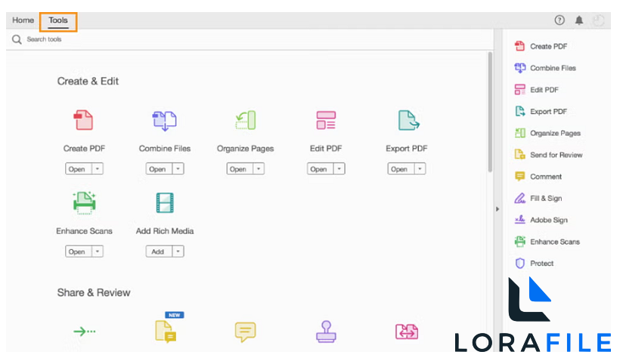Click the Enhance Scans printer icon
Viewport: 623px width, 364px height.
pos(84,203)
